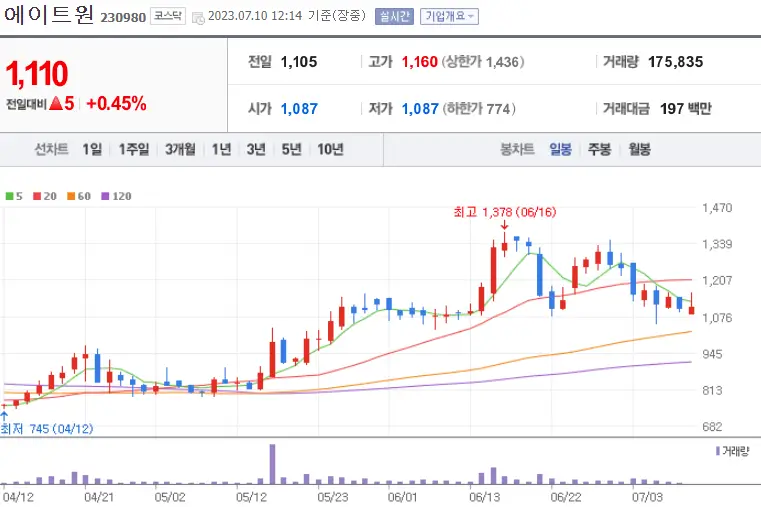
Task: Click the 전일 value 1,105
Action: (299, 62)
